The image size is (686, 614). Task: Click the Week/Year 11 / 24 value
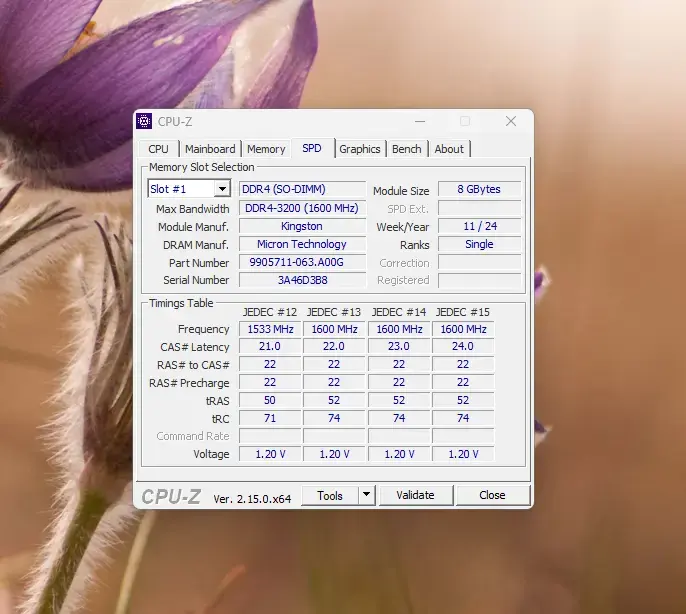pyautogui.click(x=480, y=226)
